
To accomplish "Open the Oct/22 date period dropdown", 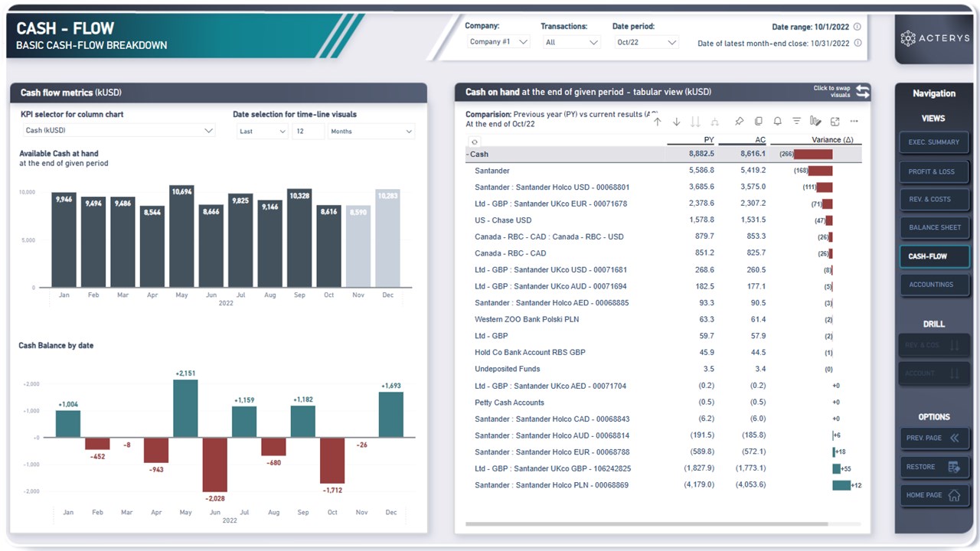I will pyautogui.click(x=646, y=42).
